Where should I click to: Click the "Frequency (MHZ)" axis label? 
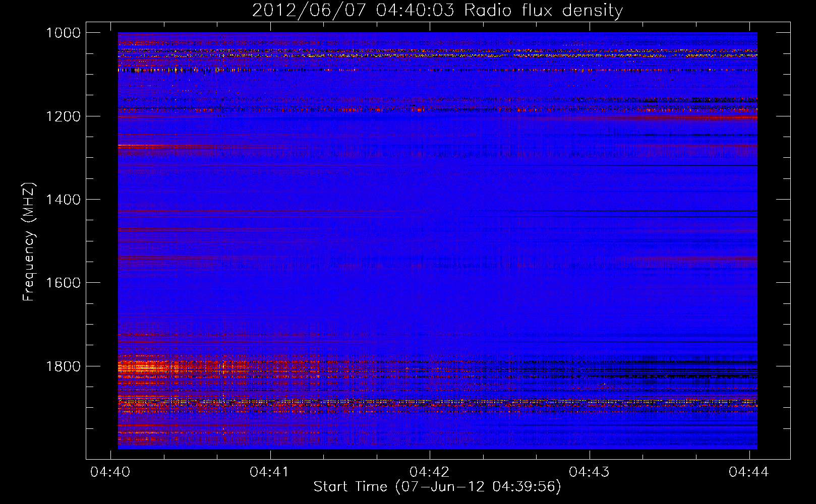[x=29, y=242]
